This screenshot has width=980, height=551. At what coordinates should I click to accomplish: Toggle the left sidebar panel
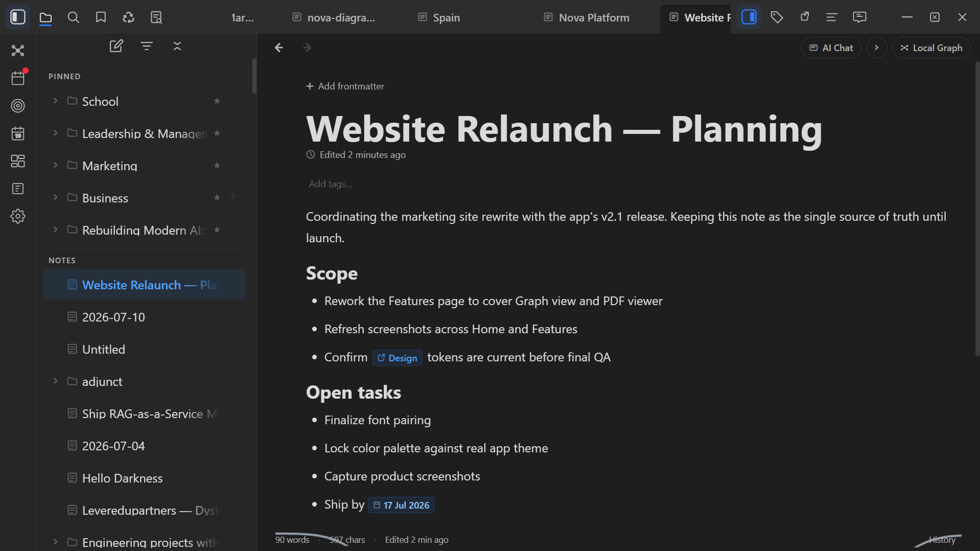click(x=18, y=17)
